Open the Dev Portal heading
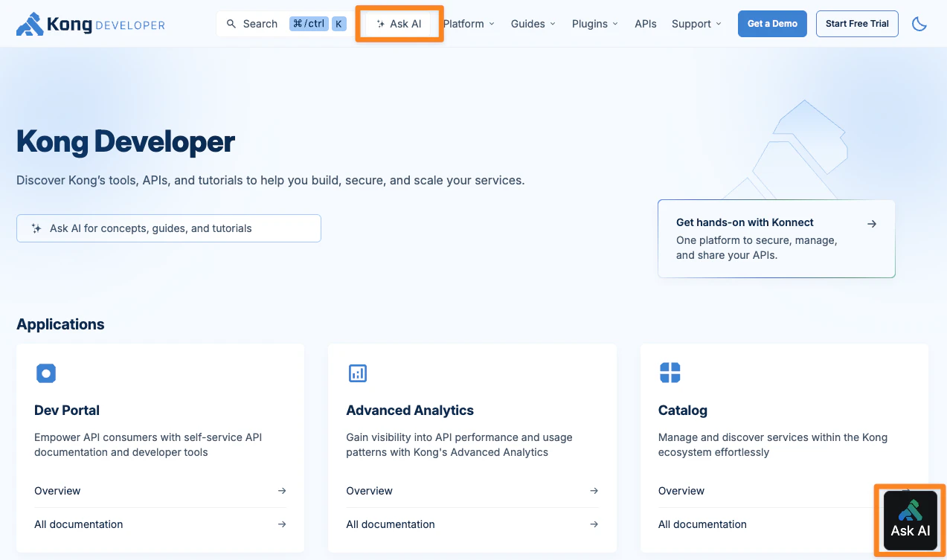 click(67, 411)
